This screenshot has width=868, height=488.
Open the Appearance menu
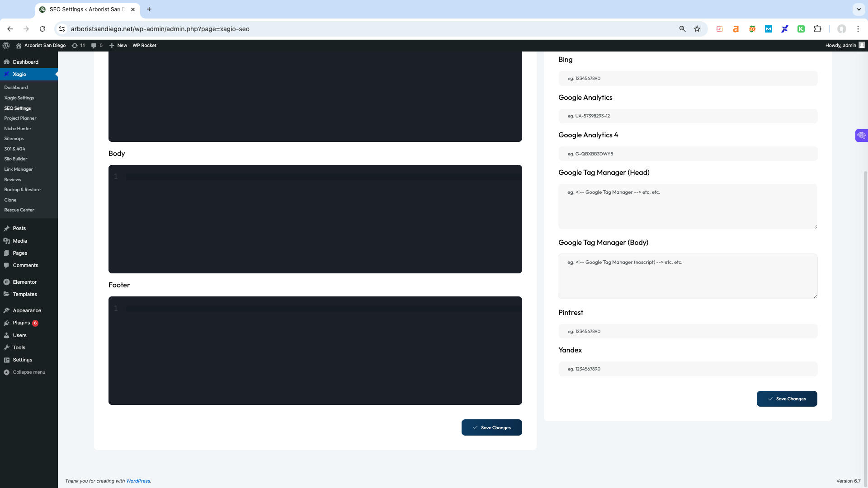[27, 310]
